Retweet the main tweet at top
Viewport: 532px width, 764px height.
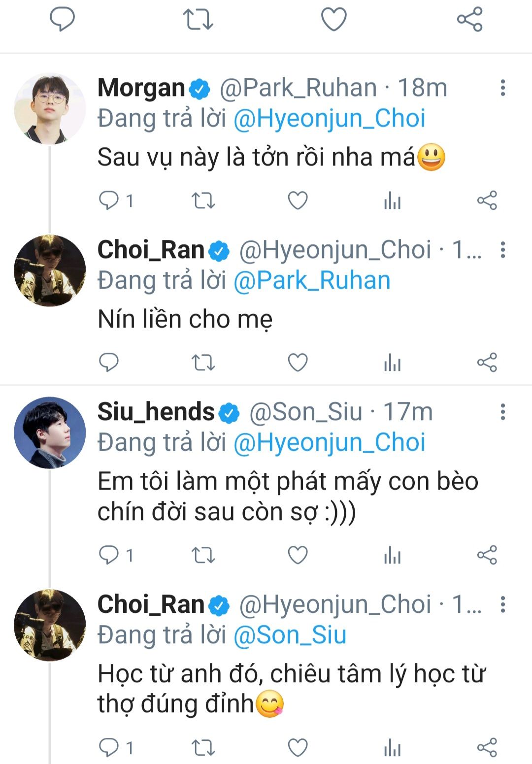click(198, 20)
